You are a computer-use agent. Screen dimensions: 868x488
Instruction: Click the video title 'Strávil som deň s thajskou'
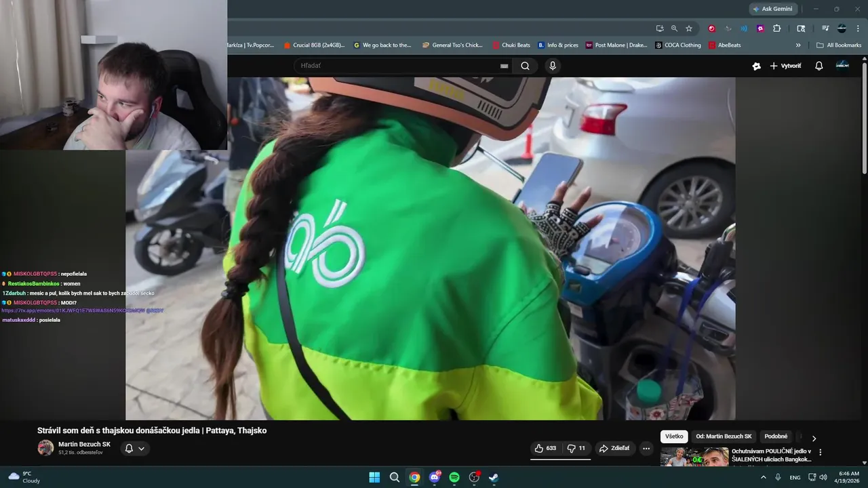pos(152,430)
